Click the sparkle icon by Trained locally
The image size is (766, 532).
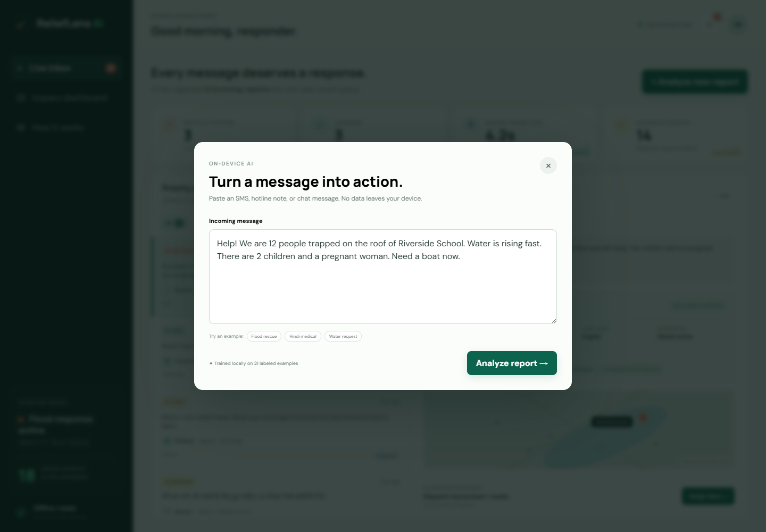click(x=211, y=363)
